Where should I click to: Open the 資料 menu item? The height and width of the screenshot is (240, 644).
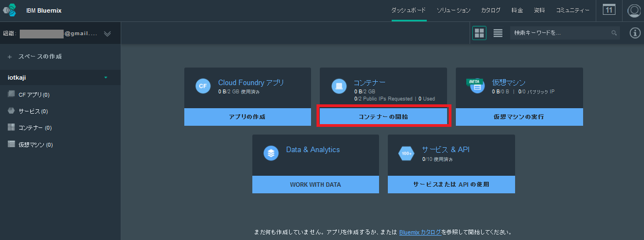coord(539,10)
